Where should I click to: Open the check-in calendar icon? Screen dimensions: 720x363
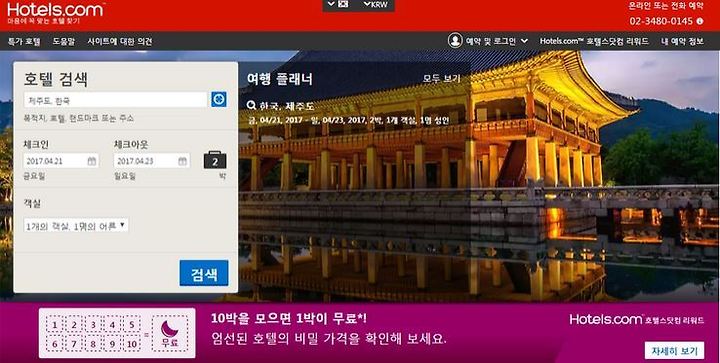pos(92,161)
